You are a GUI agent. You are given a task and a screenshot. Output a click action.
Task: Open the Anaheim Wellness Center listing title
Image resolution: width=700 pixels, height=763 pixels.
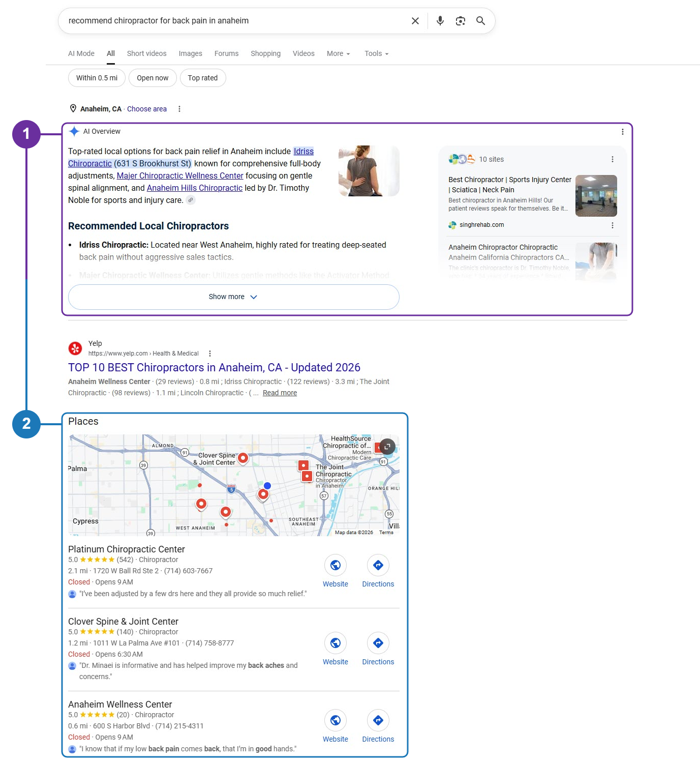pos(120,705)
